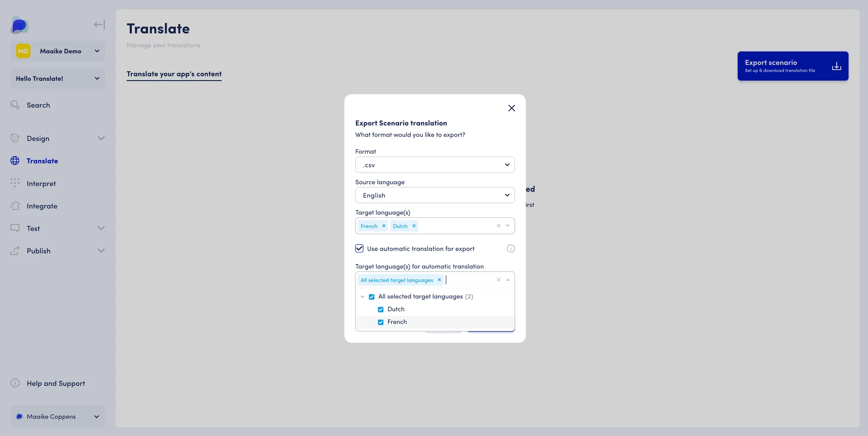Image resolution: width=868 pixels, height=436 pixels.
Task: Close the Export Scenario translation dialog
Action: pos(512,108)
